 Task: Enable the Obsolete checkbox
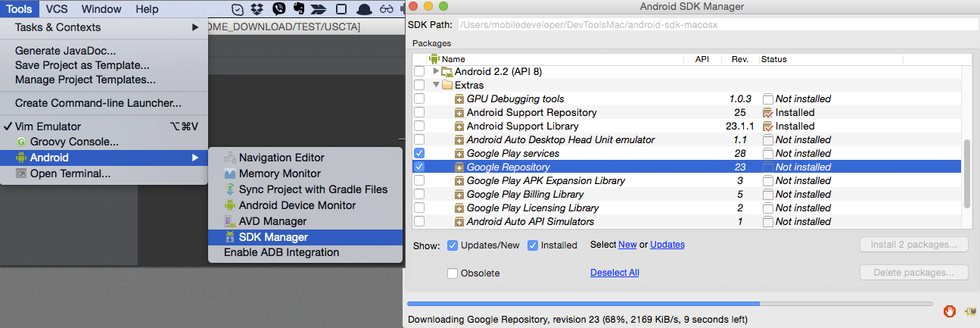(x=453, y=273)
